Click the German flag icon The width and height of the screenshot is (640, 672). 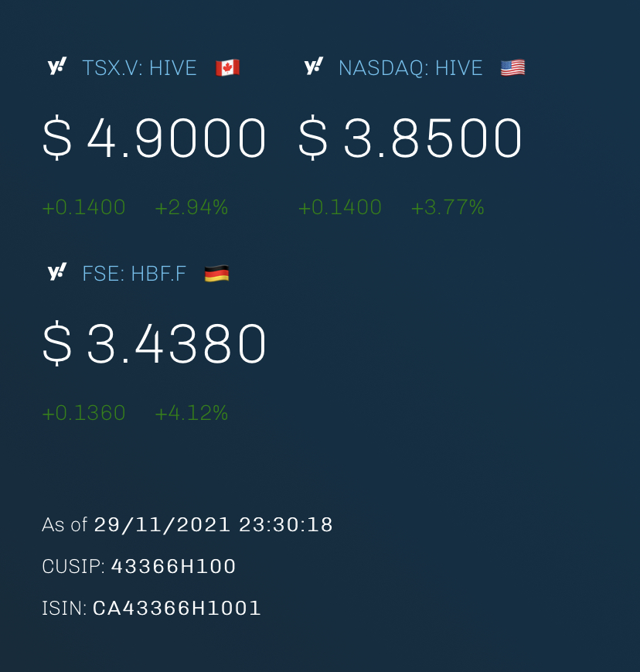216,274
